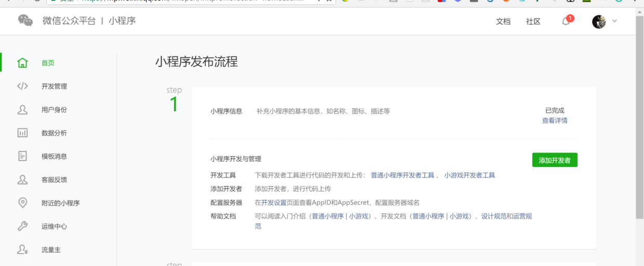The image size is (644, 266).
Task: Click the 用户身份 person icon
Action: pyautogui.click(x=22, y=109)
